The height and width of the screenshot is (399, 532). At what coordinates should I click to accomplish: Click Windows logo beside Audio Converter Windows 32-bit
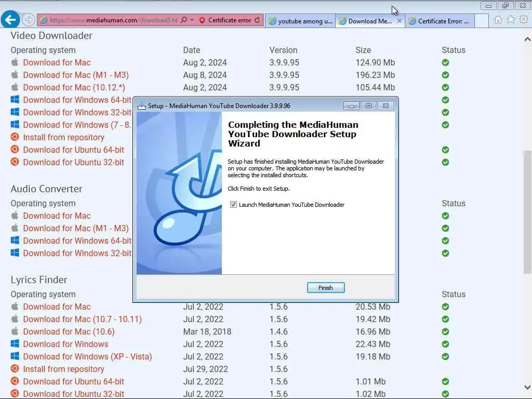(x=15, y=253)
